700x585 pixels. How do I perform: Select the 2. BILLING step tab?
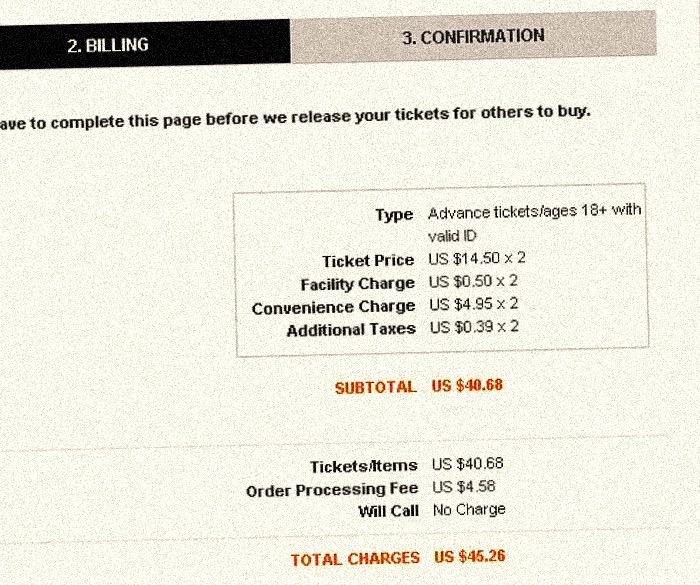145,44
